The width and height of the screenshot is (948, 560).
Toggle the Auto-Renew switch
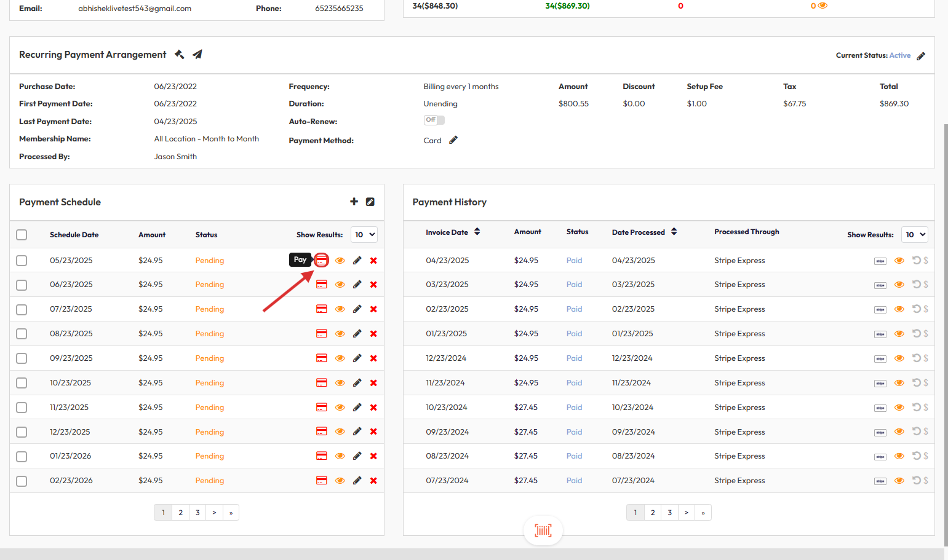coord(434,120)
